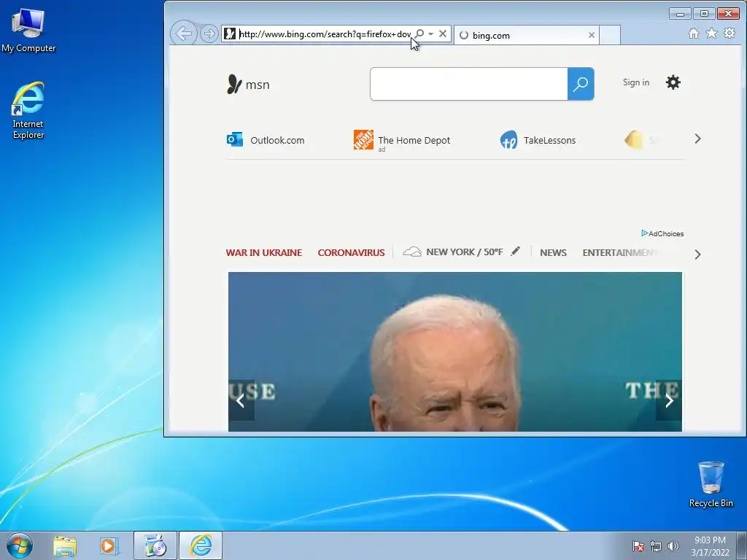The width and height of the screenshot is (747, 560).
Task: Show previous slide in news carousel
Action: pos(241,400)
